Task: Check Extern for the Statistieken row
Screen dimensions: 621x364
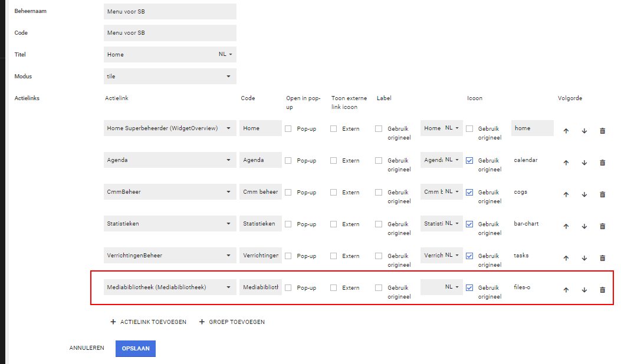Action: point(333,224)
